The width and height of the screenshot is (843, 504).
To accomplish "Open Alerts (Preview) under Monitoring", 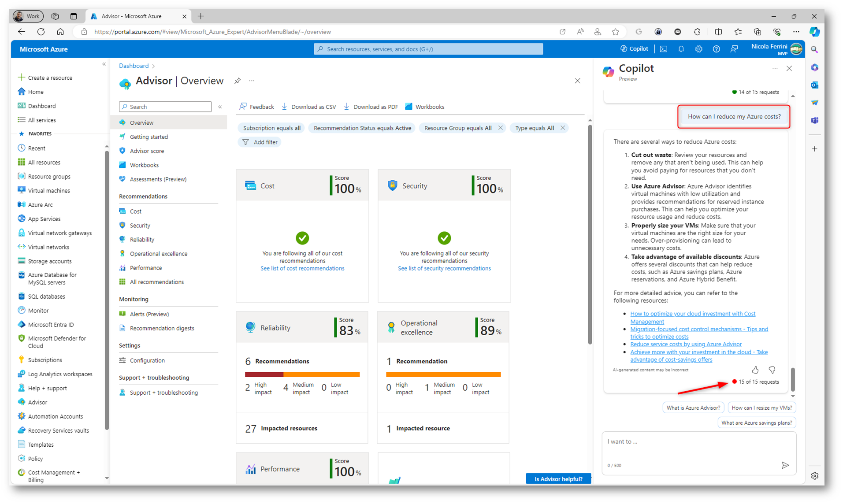I will [x=149, y=314].
